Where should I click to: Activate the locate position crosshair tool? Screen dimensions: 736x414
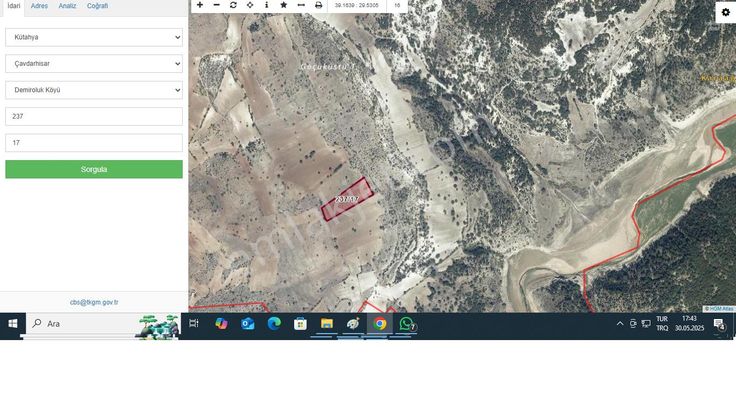click(250, 5)
